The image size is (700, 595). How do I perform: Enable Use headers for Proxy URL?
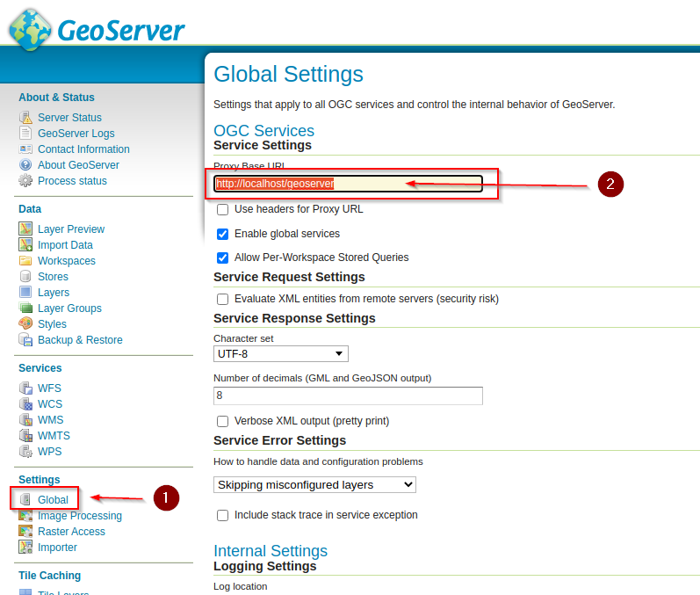tap(222, 209)
